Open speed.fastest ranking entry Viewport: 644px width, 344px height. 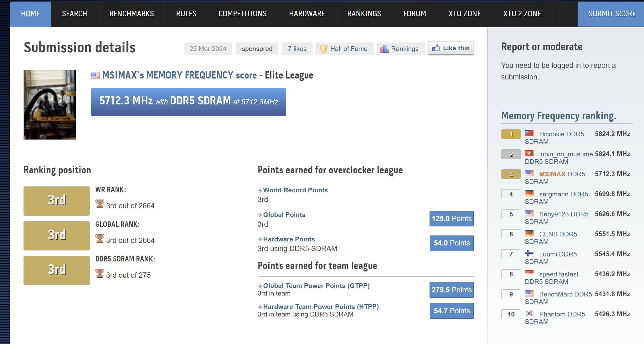tap(552, 278)
